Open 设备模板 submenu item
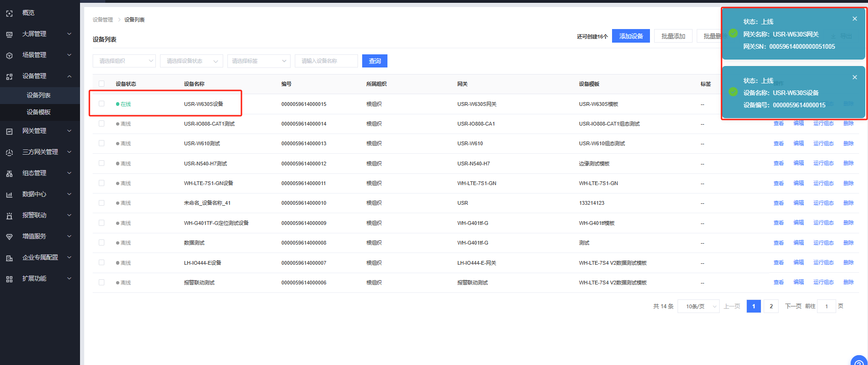This screenshot has height=365, width=868. tap(38, 112)
